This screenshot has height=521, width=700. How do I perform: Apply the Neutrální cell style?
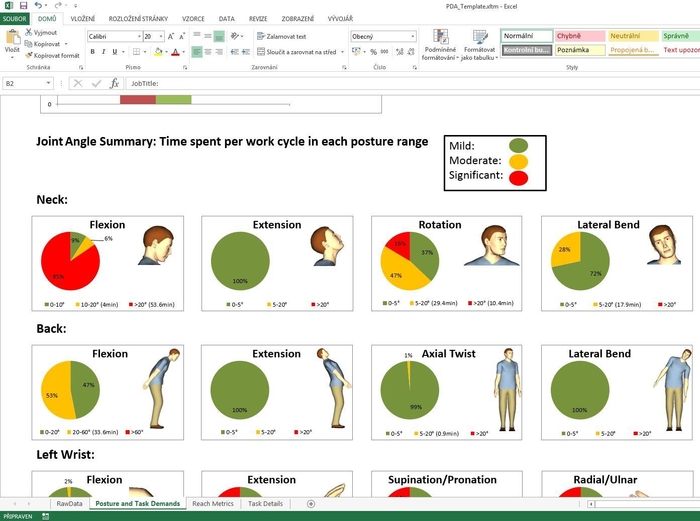pos(633,36)
